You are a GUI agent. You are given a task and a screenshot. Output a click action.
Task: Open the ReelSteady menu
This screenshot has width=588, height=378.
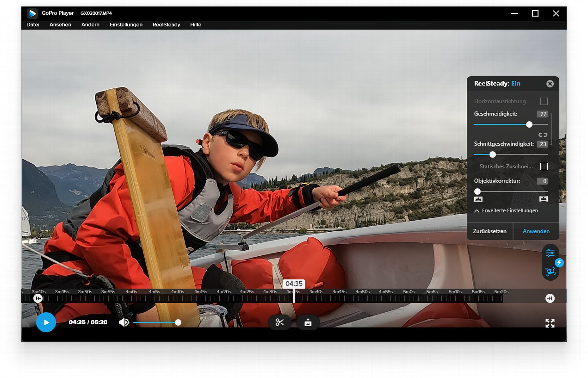coord(166,25)
